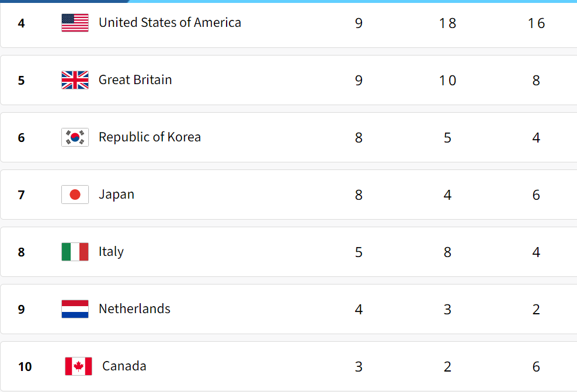Click the Japan flag icon

point(75,195)
